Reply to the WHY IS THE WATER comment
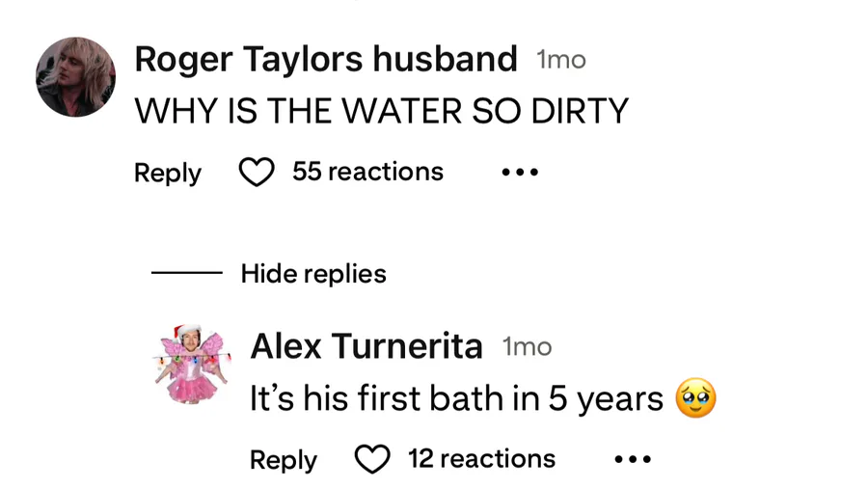Viewport: 868px width, 489px height. (x=168, y=173)
